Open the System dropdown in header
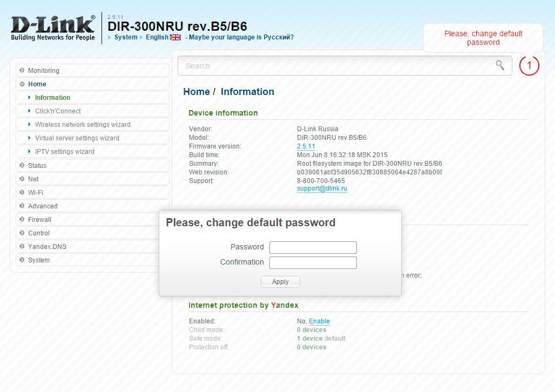 (126, 37)
